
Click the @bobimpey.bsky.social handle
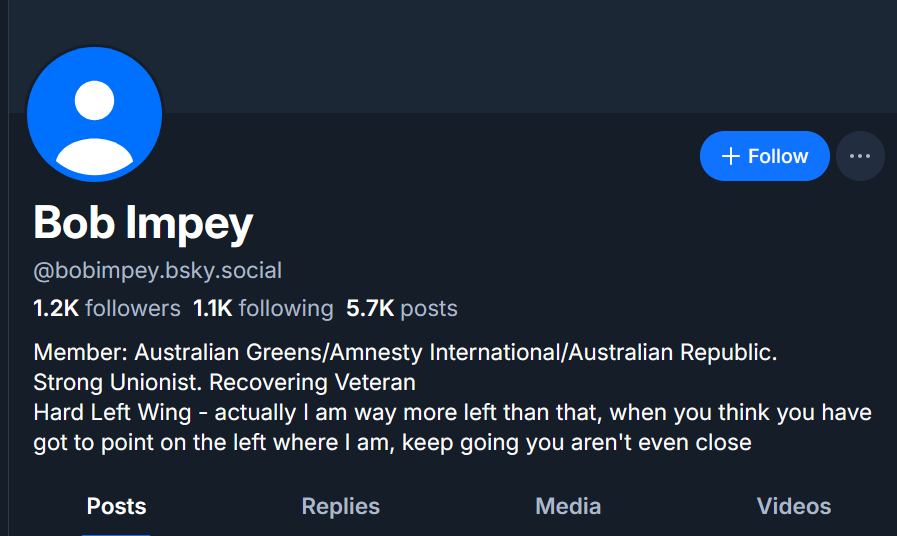point(158,270)
